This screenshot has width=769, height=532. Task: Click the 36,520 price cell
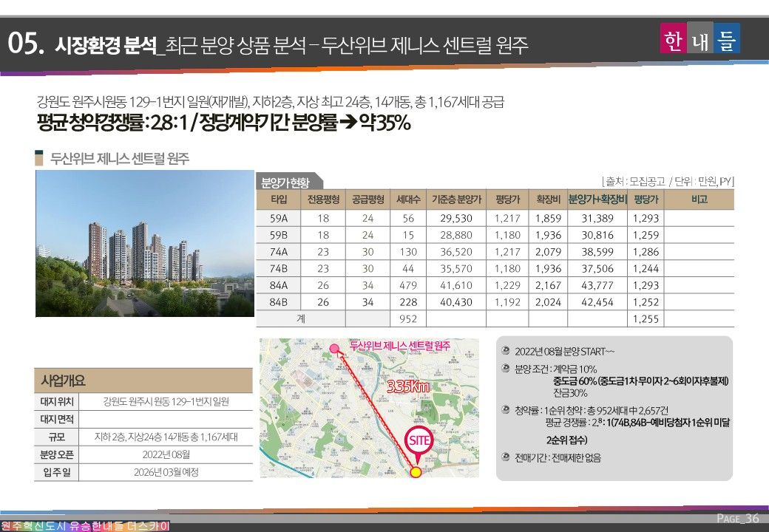pyautogui.click(x=456, y=252)
